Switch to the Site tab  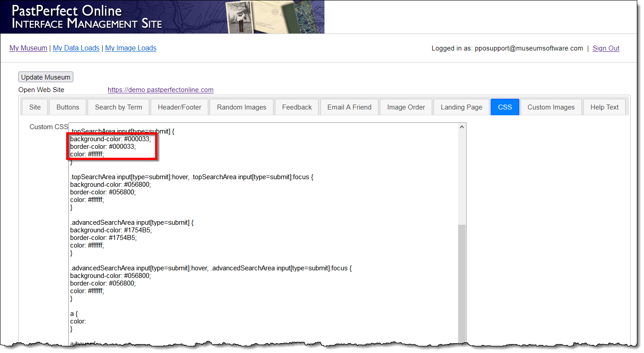pos(35,107)
